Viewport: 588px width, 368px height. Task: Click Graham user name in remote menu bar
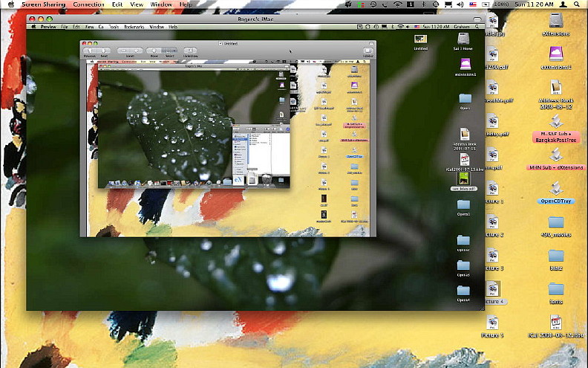(462, 27)
